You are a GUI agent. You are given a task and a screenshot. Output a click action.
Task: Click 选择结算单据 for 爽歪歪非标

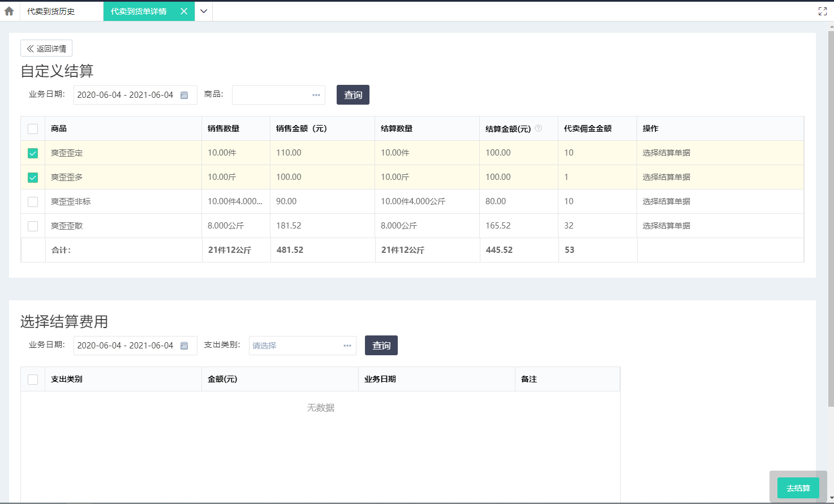(667, 201)
